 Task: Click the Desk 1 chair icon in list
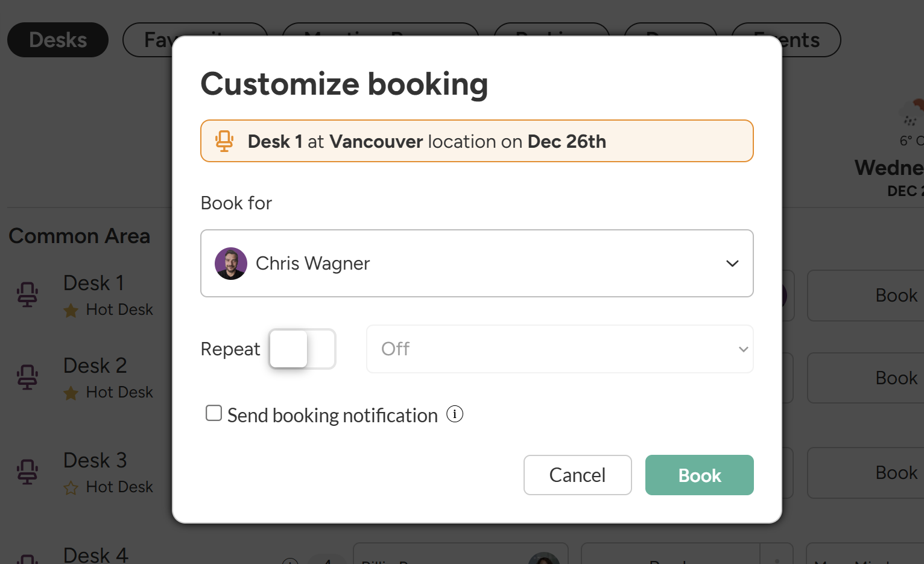point(28,295)
